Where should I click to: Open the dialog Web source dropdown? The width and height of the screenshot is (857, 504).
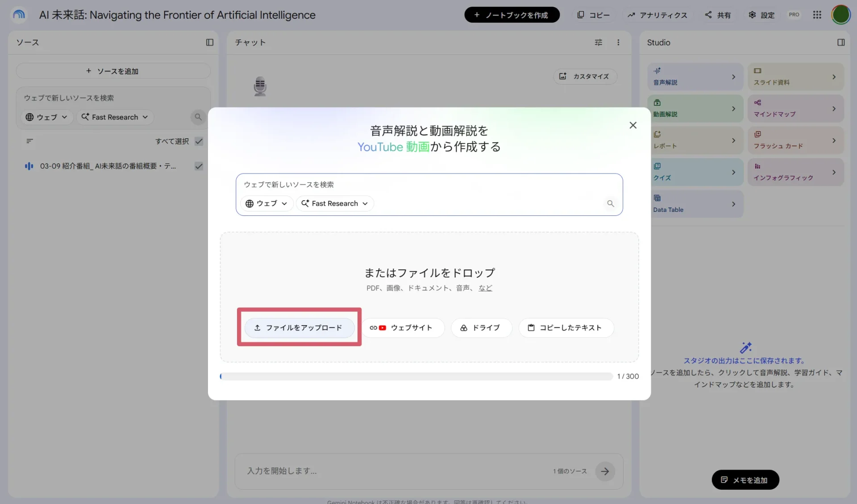pos(266,203)
